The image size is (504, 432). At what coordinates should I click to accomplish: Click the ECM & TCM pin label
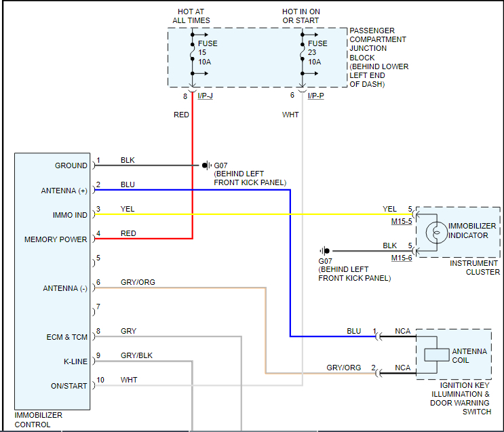[67, 337]
